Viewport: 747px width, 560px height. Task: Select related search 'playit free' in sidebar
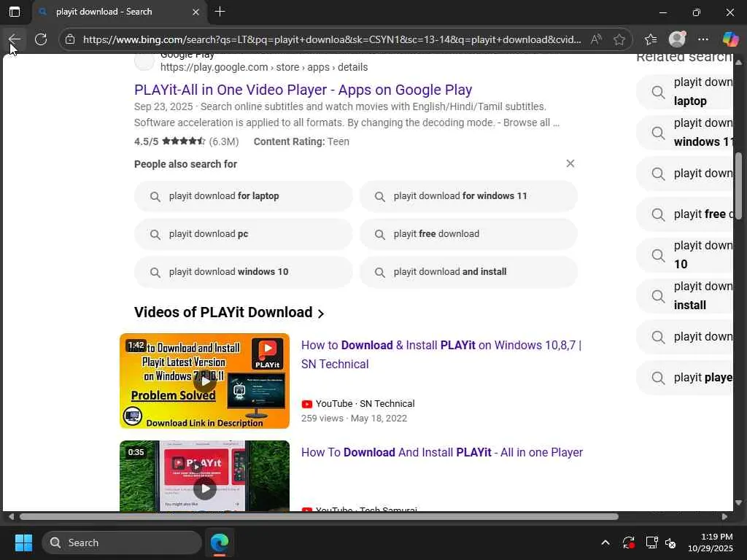pyautogui.click(x=684, y=214)
